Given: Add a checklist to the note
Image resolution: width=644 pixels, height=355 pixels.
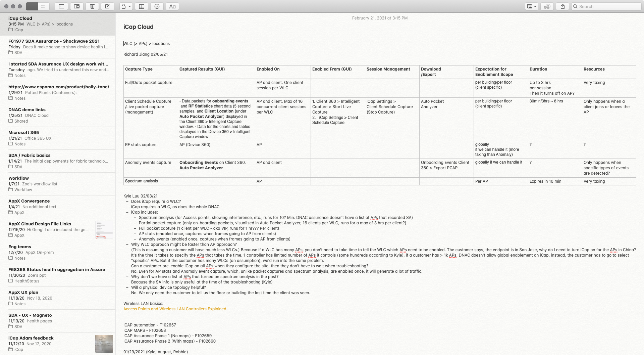Looking at the screenshot, I should [x=157, y=6].
